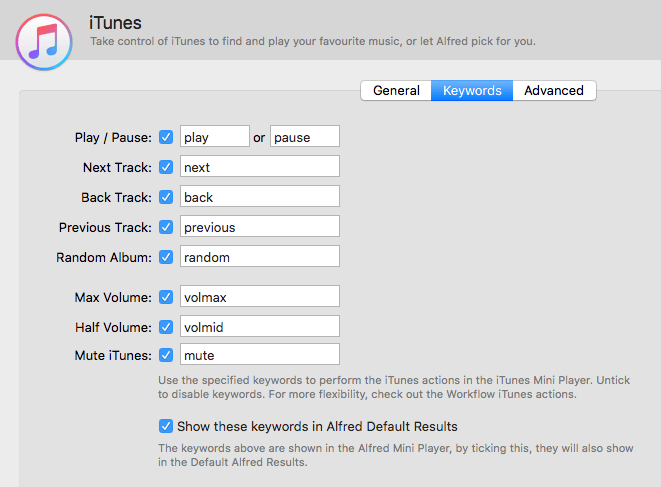The width and height of the screenshot is (661, 487).
Task: Switch to the General tab
Action: coord(396,91)
